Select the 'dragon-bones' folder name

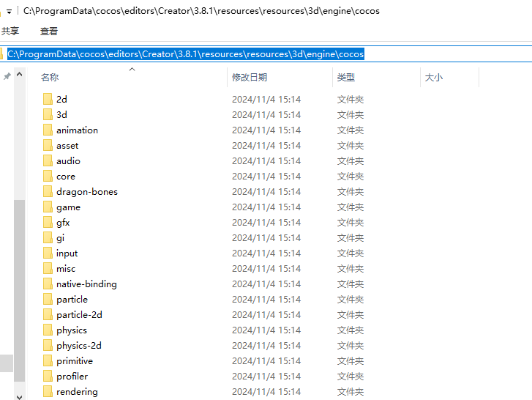[x=87, y=192]
